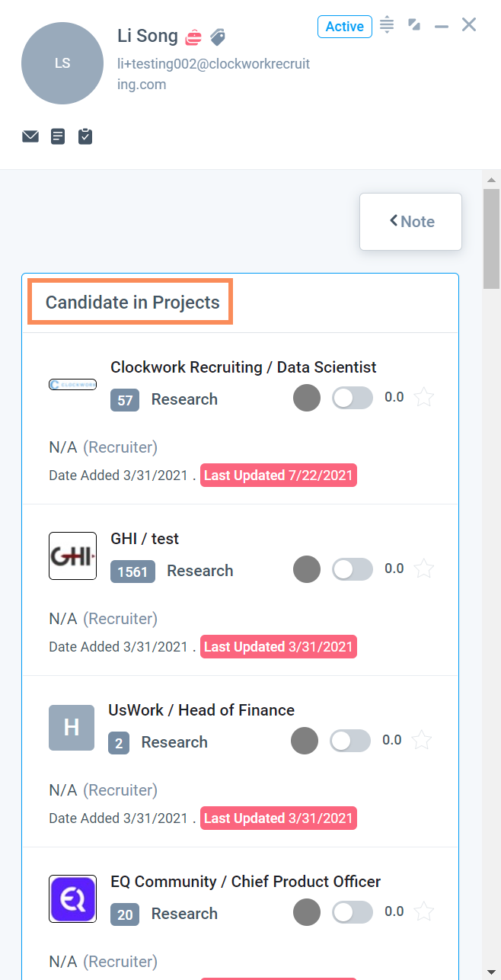Open the envelope email icon under avatar
The image size is (501, 980).
[x=30, y=136]
